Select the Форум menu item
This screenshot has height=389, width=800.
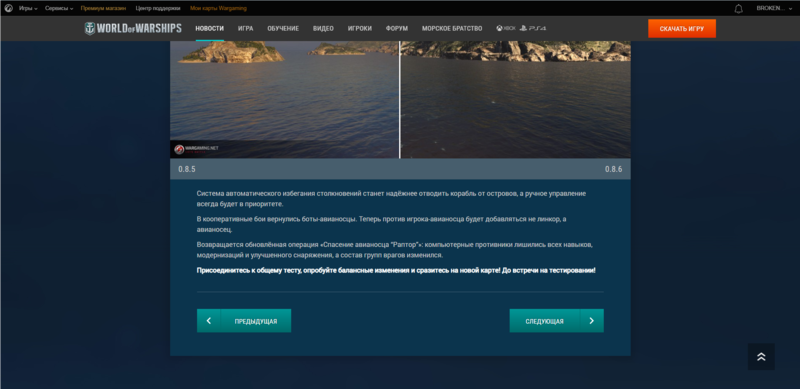(396, 29)
